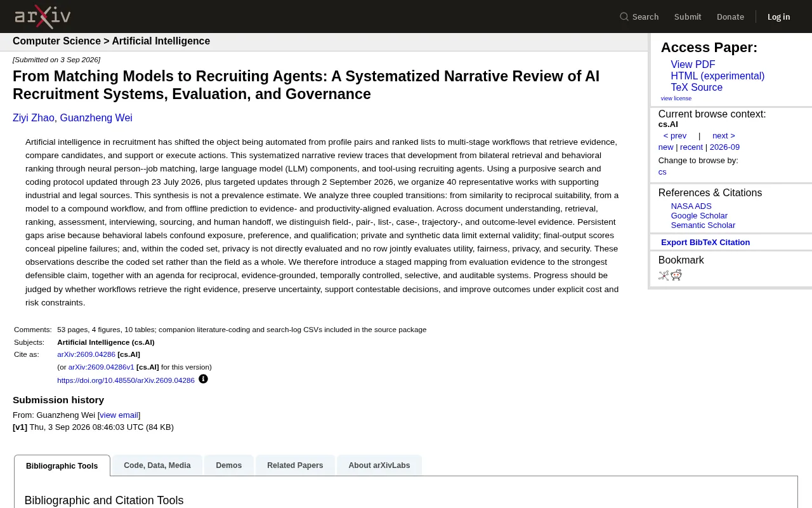Viewport: 812px width, 508px height.
Task: Click the Computer Science breadcrumb text
Action: click(x=56, y=41)
